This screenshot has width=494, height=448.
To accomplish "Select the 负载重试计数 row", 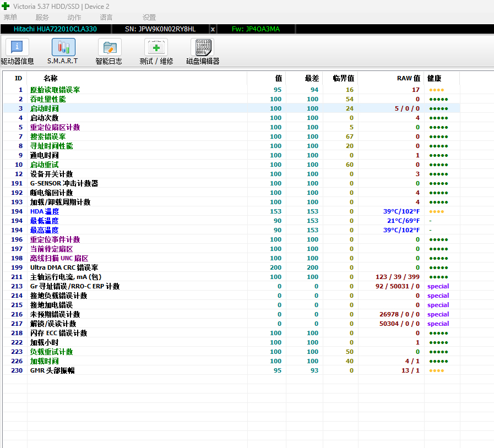I will (x=231, y=352).
